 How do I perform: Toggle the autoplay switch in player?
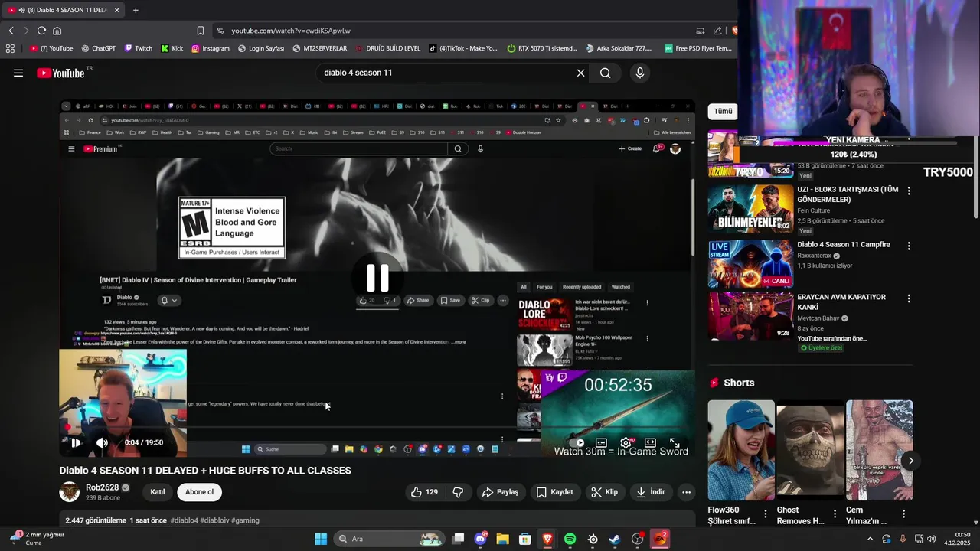tap(577, 442)
